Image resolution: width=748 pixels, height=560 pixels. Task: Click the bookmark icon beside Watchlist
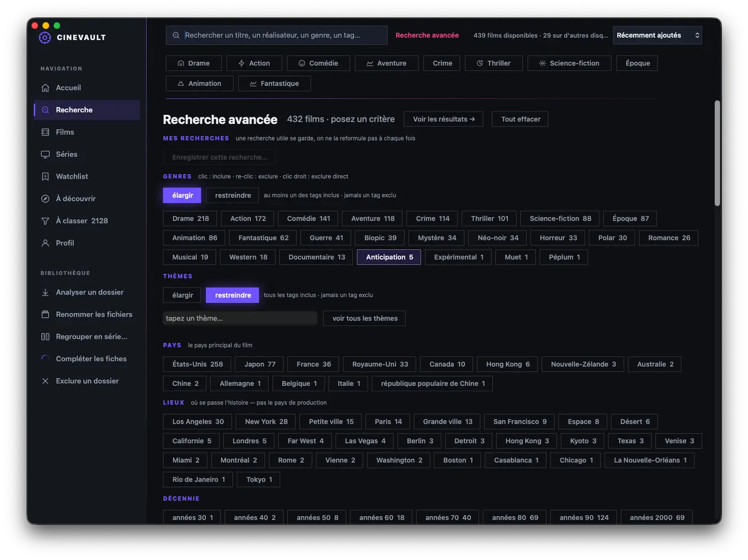[x=45, y=176]
